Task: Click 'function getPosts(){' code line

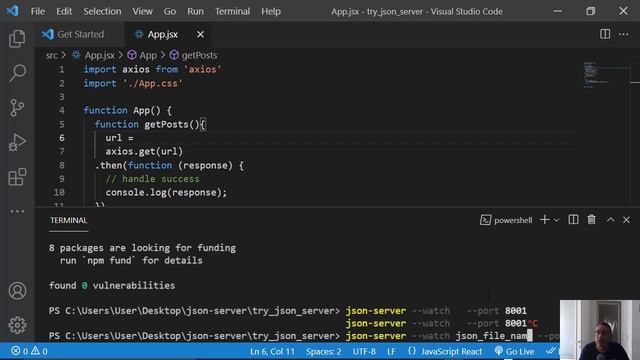Action: [x=151, y=124]
